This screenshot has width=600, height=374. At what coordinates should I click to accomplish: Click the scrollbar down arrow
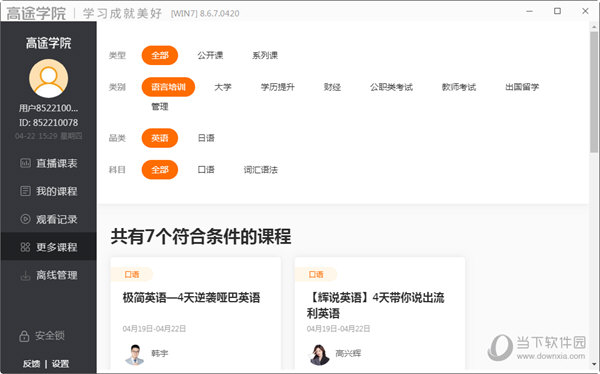coord(594,364)
